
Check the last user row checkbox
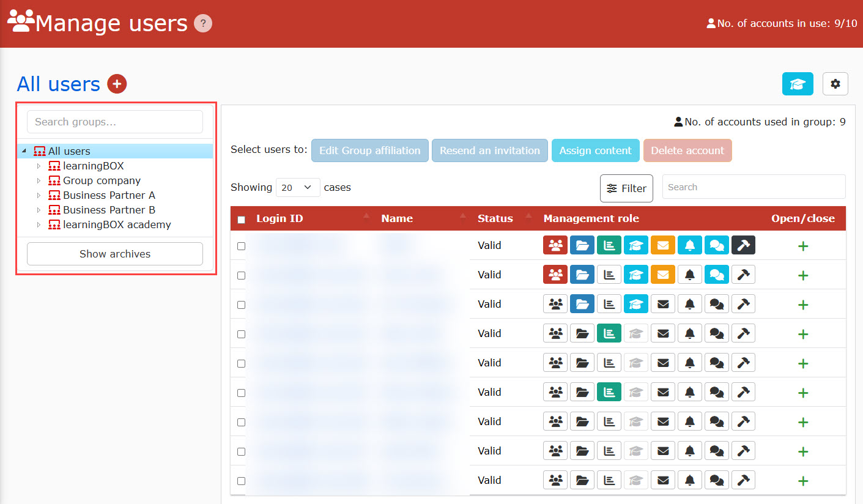(241, 481)
